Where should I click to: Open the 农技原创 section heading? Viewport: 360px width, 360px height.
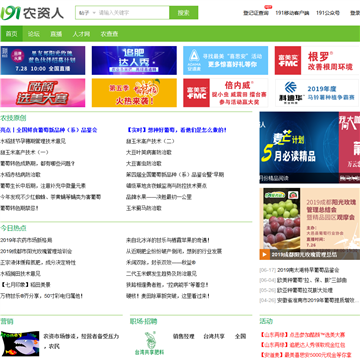coord(13,118)
